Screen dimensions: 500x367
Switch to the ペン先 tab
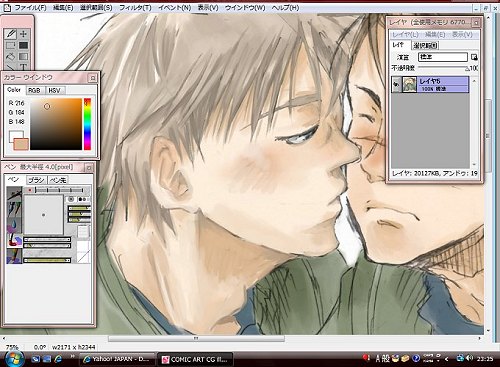tap(58, 180)
